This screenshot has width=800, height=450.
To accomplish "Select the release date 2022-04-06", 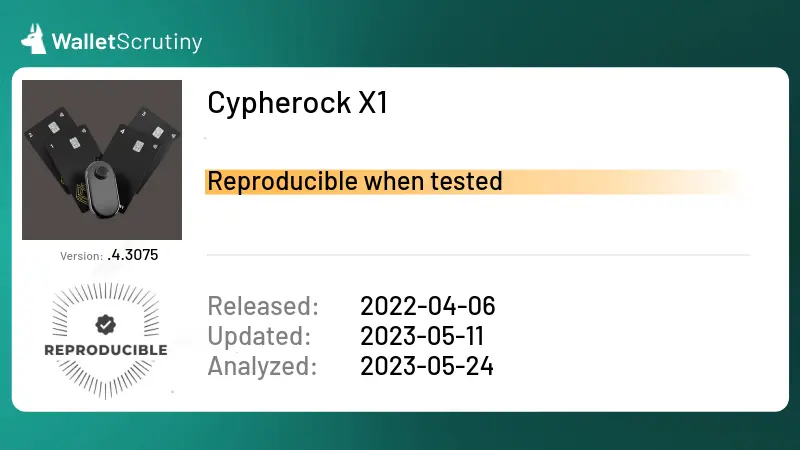I will (x=427, y=306).
